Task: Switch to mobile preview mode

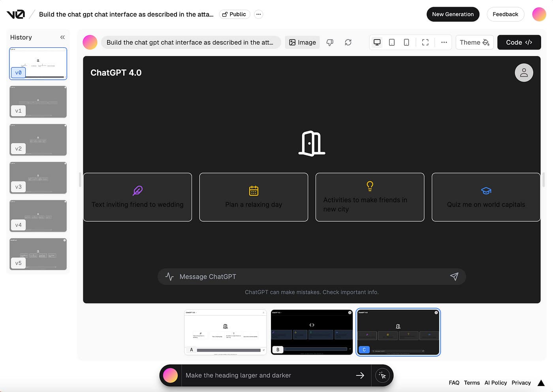Action: point(406,42)
